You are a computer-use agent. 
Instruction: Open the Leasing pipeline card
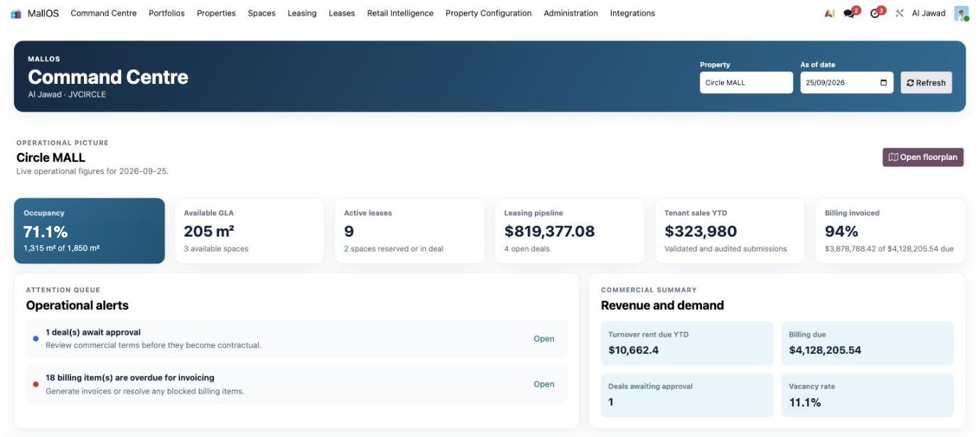click(x=570, y=231)
